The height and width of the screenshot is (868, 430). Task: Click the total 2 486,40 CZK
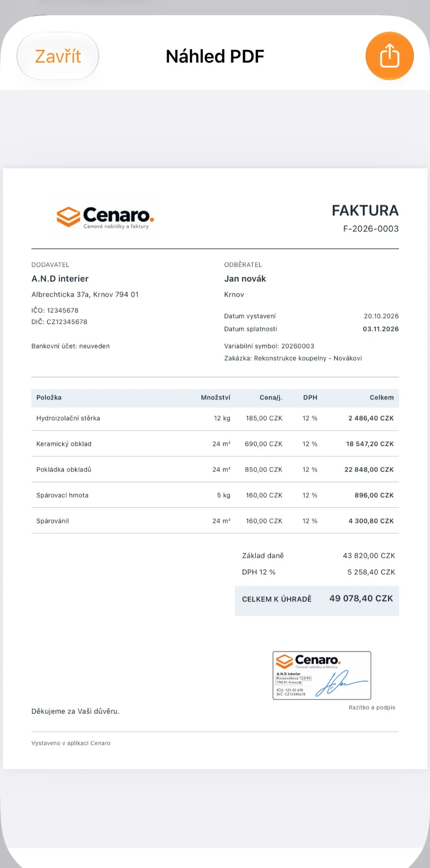point(371,418)
